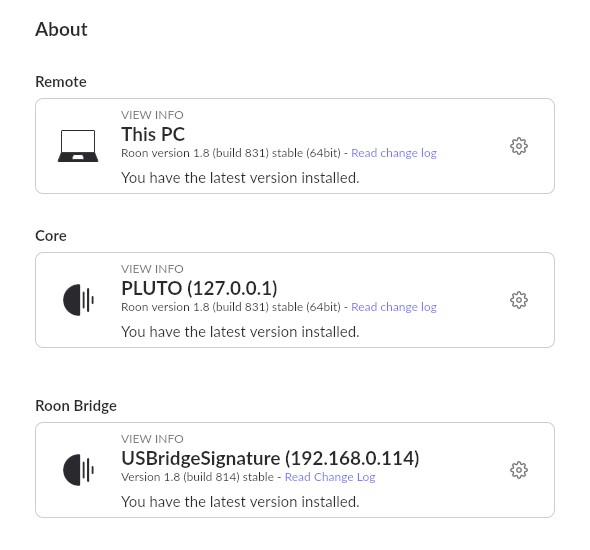Click VIEW INFO above PLUTO
This screenshot has height=550, width=590.
[152, 269]
